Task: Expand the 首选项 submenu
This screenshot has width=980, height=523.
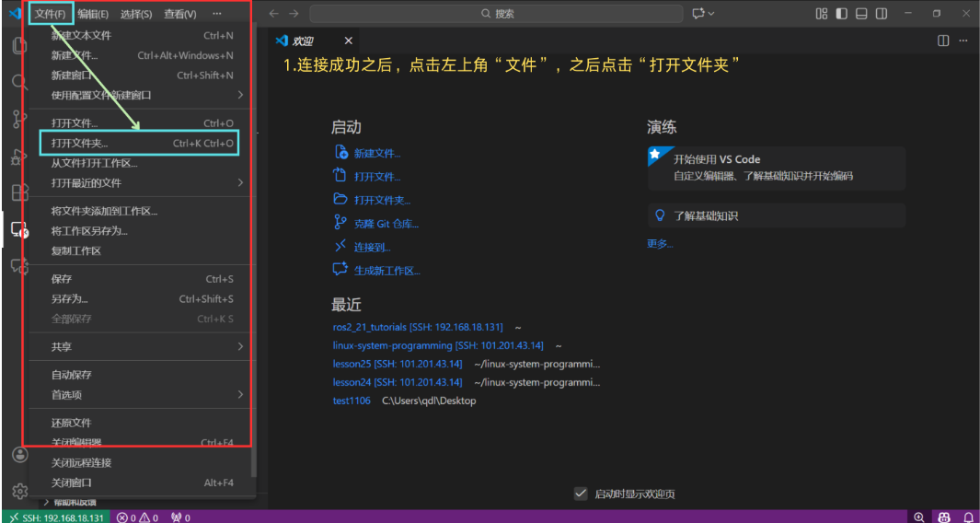Action: coord(143,395)
